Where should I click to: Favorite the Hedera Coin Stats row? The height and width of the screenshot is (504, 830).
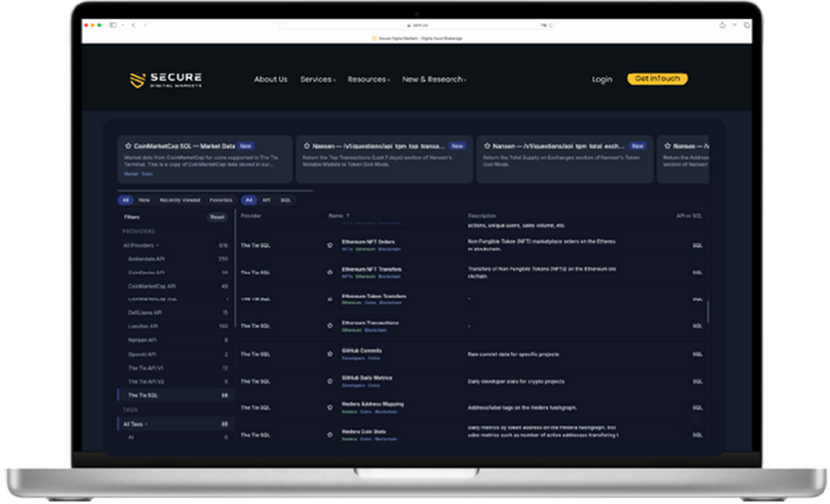tap(330, 434)
